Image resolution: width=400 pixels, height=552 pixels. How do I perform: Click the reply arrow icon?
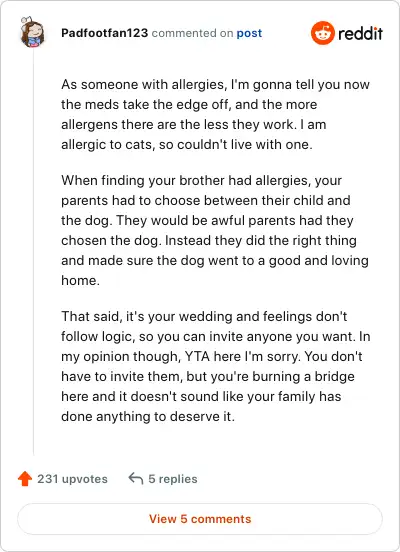pyautogui.click(x=136, y=478)
